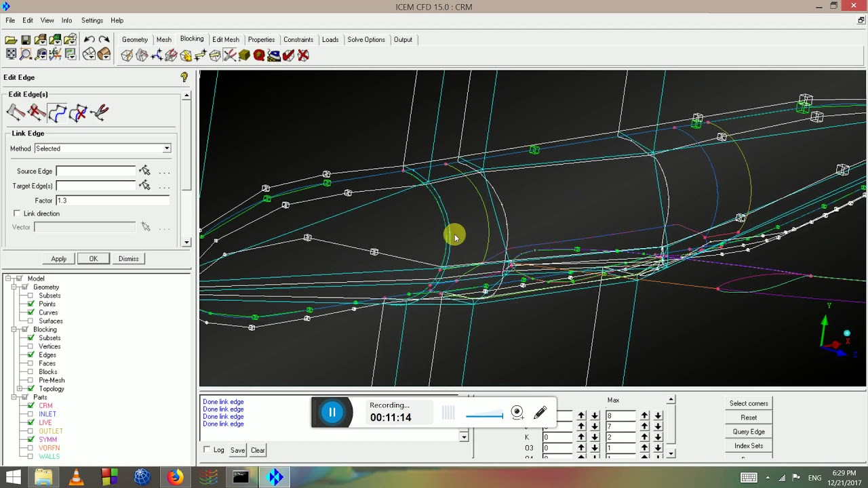Choose the Unlink Edge icon
The image size is (868, 488).
tap(79, 113)
